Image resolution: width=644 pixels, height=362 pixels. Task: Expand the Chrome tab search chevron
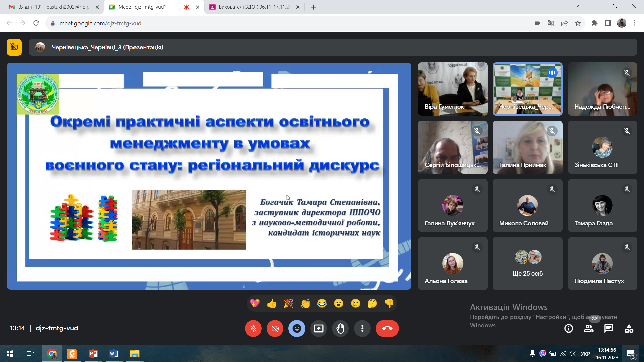point(577,7)
